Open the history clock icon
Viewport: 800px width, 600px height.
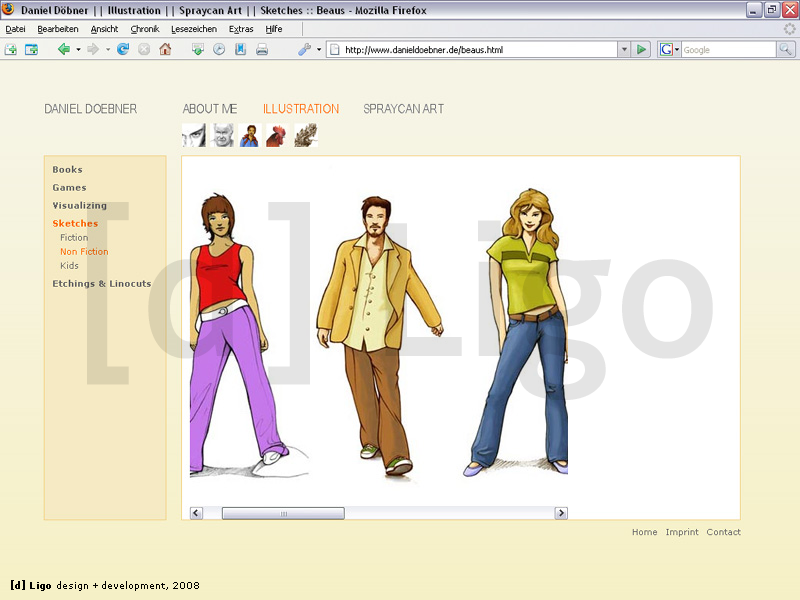pos(219,49)
